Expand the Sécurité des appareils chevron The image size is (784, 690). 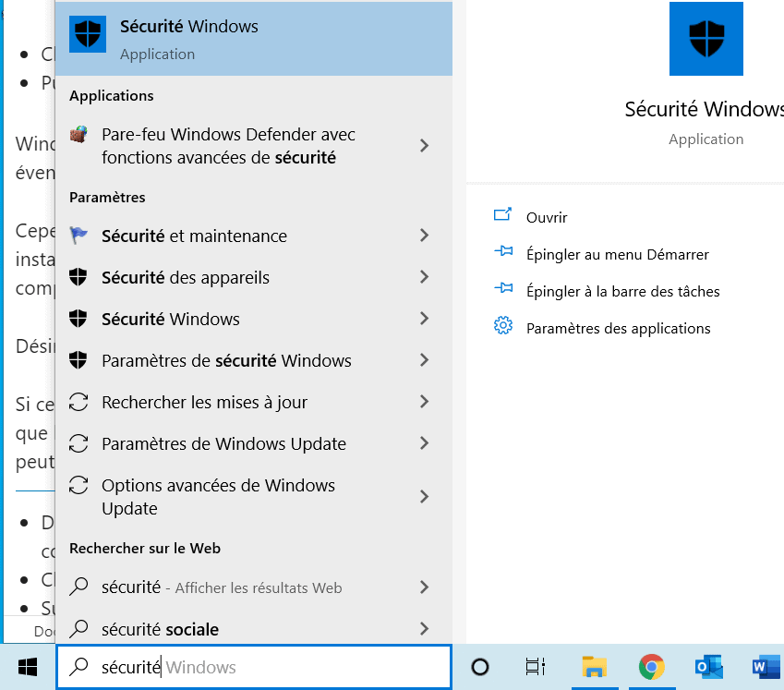(x=424, y=277)
